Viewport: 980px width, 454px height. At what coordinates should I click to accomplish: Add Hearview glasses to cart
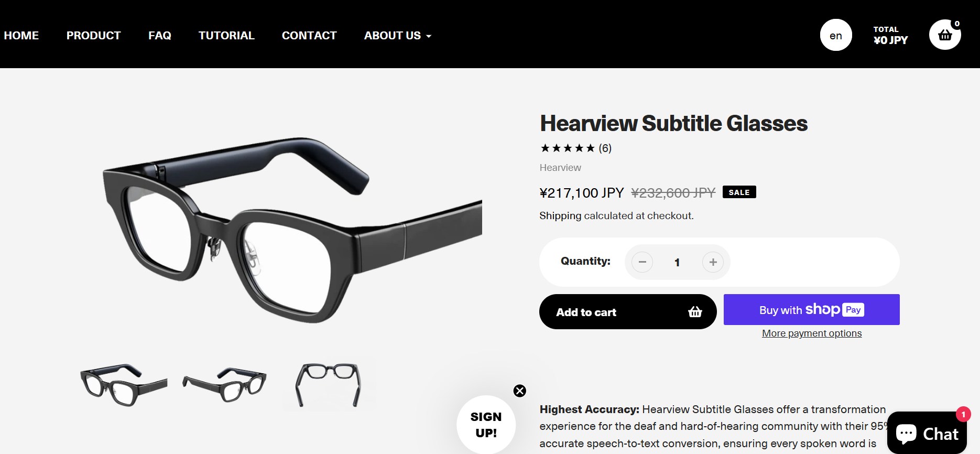[x=628, y=312]
